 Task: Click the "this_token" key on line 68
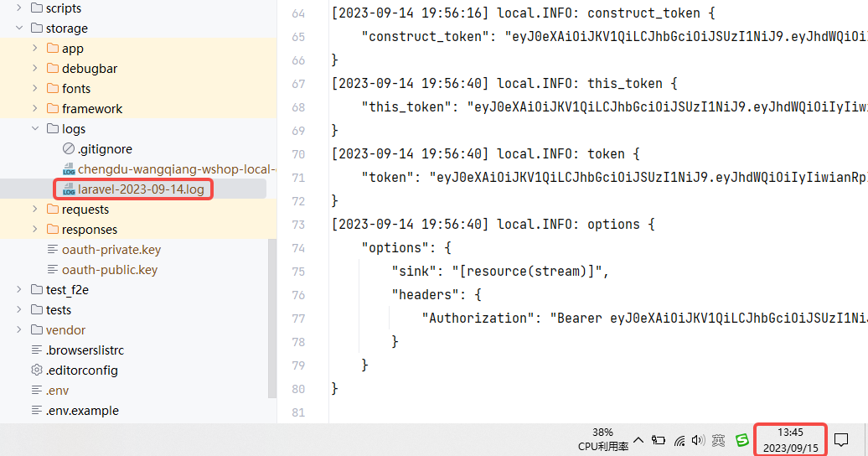pos(406,107)
